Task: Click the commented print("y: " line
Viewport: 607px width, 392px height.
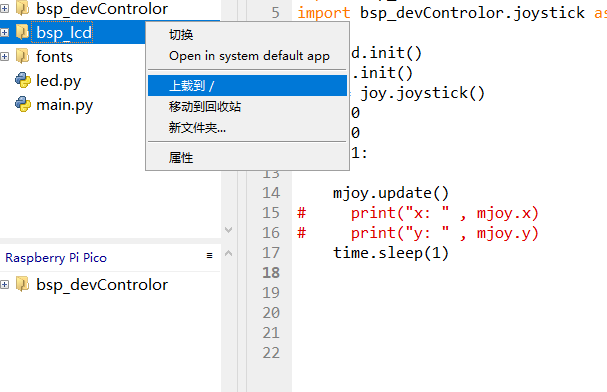Action: pyautogui.click(x=418, y=233)
